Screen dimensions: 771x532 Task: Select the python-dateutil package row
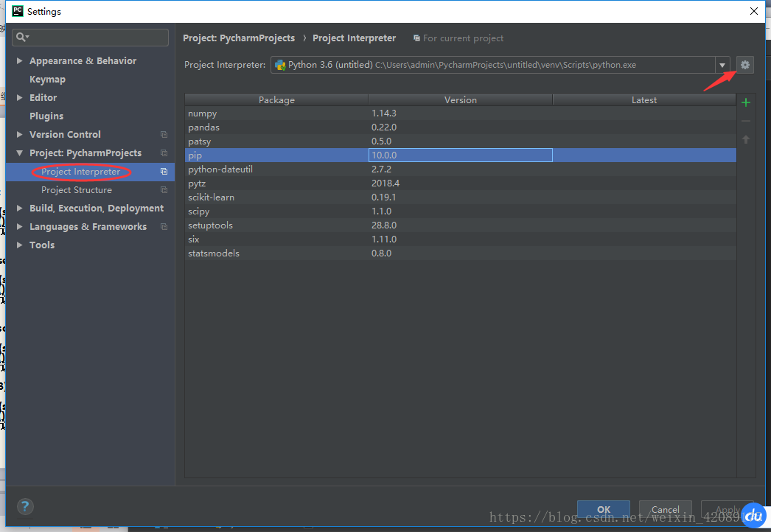(x=460, y=169)
